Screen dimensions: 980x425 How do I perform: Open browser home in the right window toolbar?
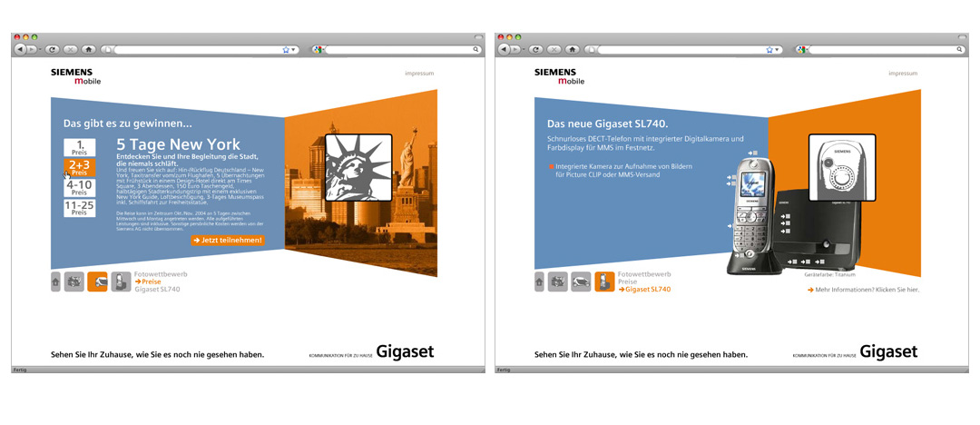573,49
